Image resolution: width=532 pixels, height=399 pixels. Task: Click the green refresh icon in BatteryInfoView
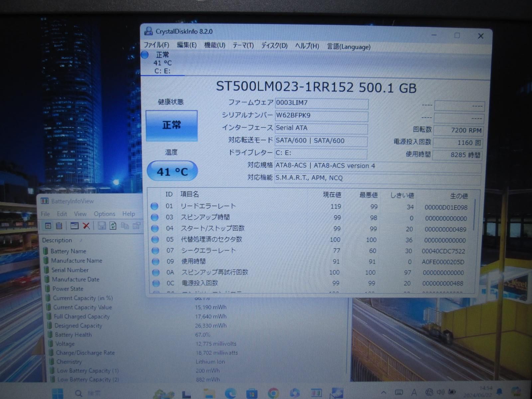[x=113, y=226]
